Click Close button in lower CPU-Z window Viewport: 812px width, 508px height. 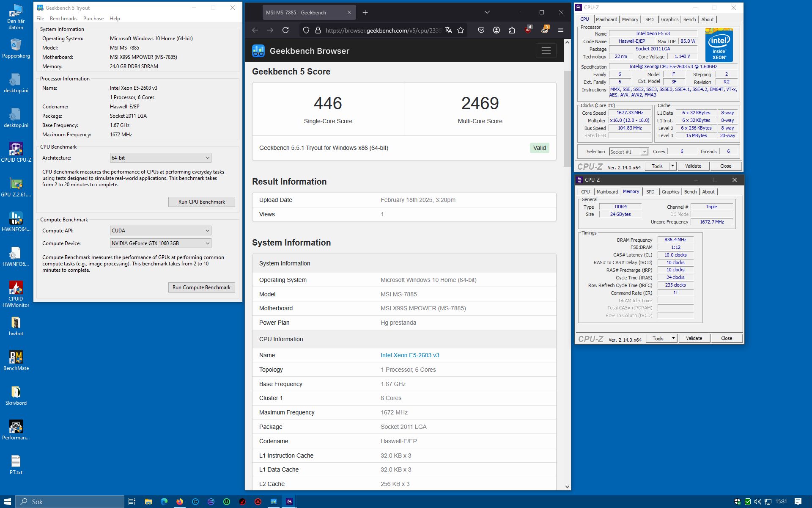tap(727, 338)
